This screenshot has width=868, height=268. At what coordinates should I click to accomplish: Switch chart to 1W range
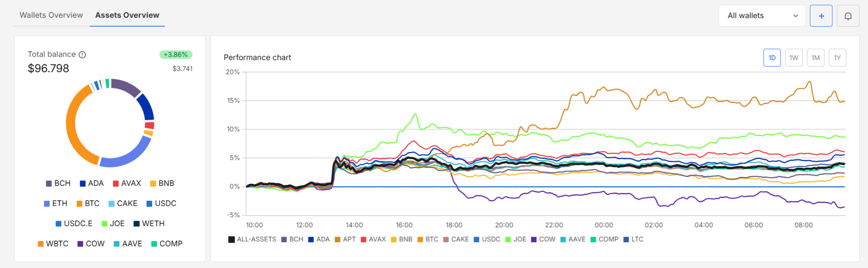click(793, 58)
